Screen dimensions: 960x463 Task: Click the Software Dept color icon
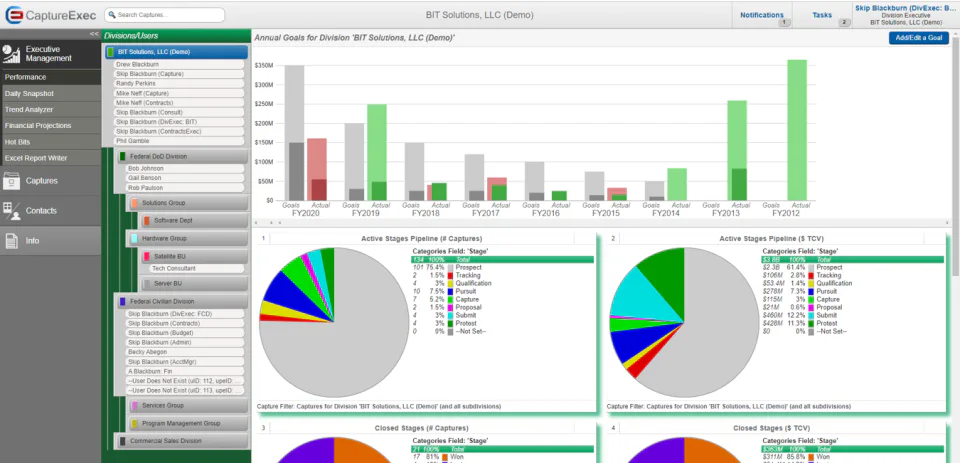[147, 220]
